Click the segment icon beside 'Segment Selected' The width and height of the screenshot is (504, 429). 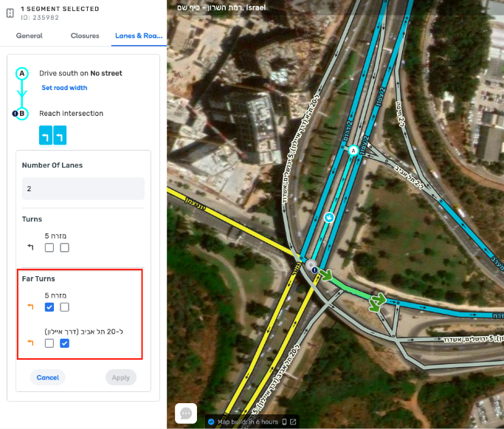10,13
